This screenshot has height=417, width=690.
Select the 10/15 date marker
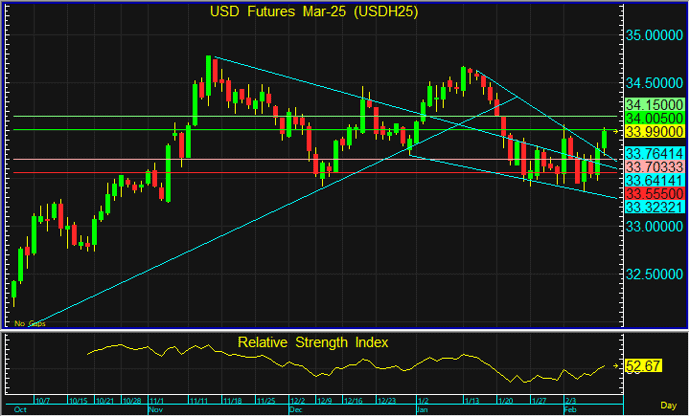pos(78,401)
